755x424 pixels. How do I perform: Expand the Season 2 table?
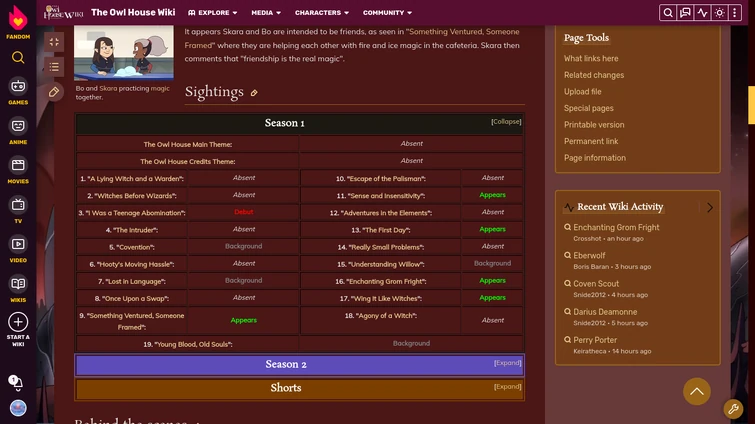point(508,363)
